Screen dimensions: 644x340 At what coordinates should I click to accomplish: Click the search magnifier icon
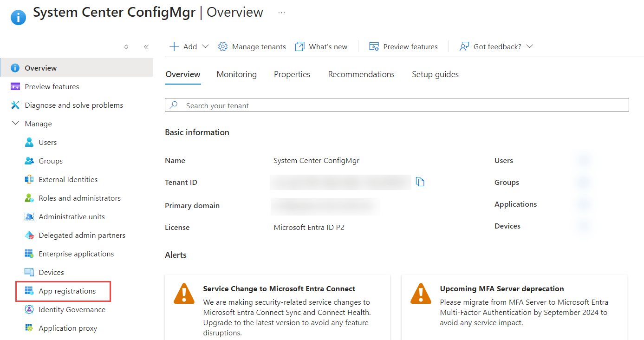[174, 105]
